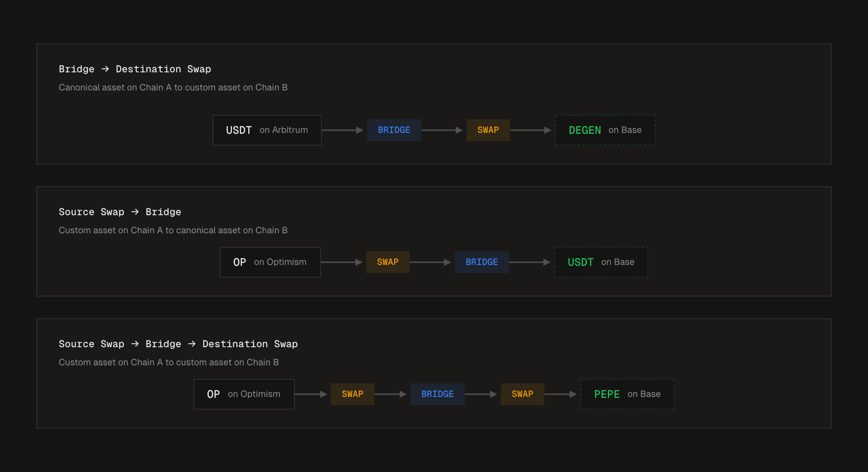Image resolution: width=868 pixels, height=472 pixels.
Task: Select the BRIDGE chip after USDT on Arbitrum
Action: click(x=394, y=130)
